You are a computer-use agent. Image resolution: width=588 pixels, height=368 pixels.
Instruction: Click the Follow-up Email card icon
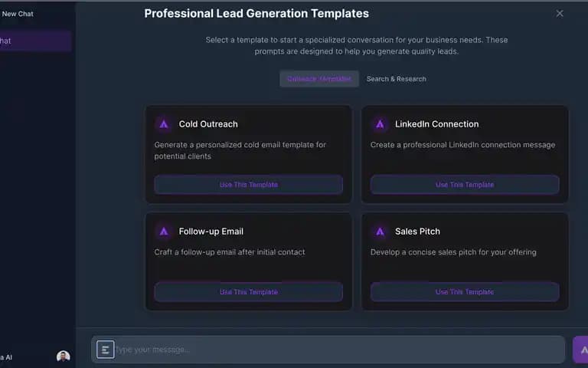point(164,232)
